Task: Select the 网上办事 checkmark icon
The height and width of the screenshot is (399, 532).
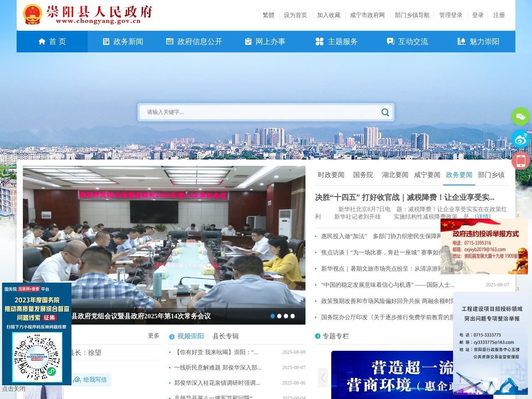Action: tap(248, 41)
